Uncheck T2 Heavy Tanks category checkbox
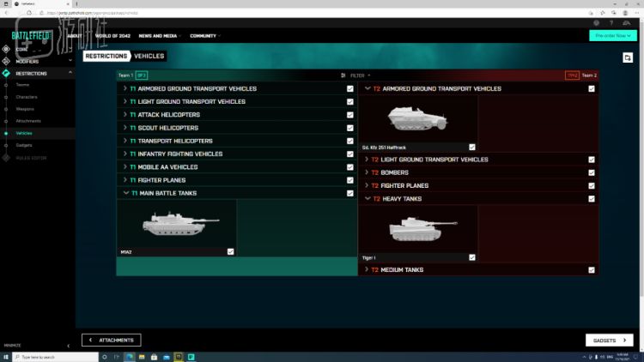 coord(592,199)
